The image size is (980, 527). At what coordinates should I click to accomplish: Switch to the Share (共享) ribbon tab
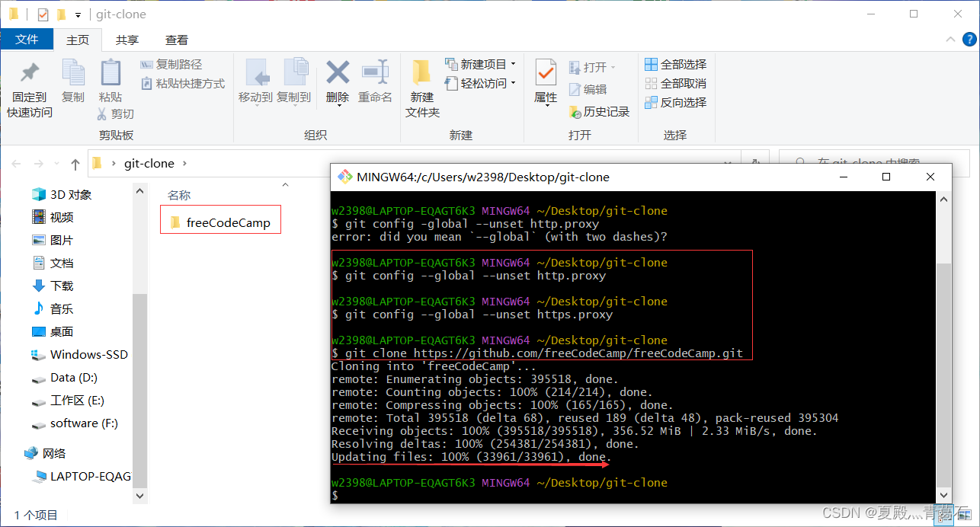(x=127, y=40)
